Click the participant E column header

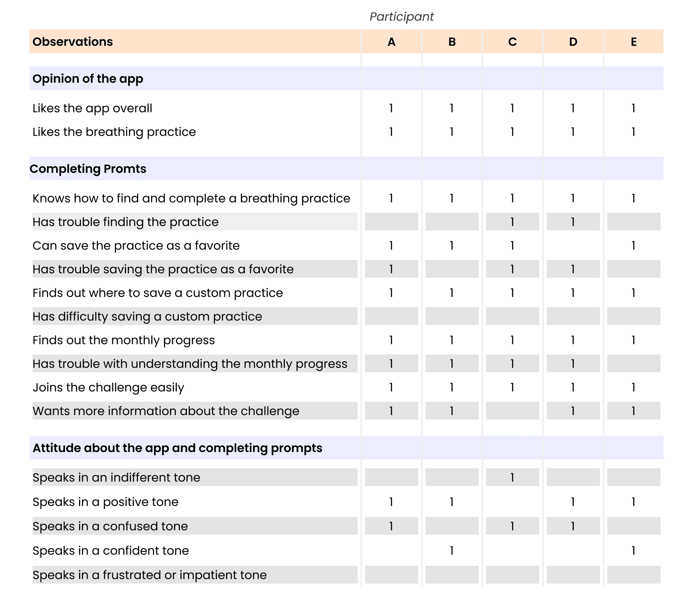click(x=634, y=42)
